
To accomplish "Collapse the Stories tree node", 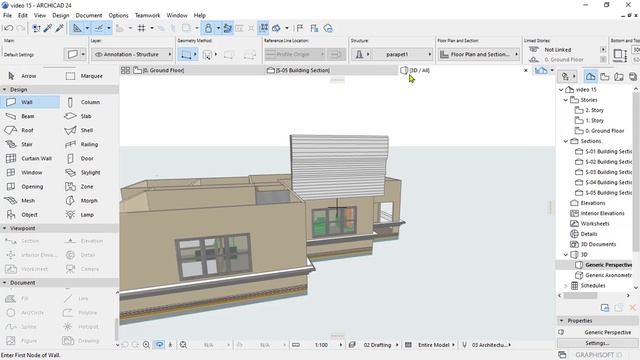I will [x=566, y=100].
